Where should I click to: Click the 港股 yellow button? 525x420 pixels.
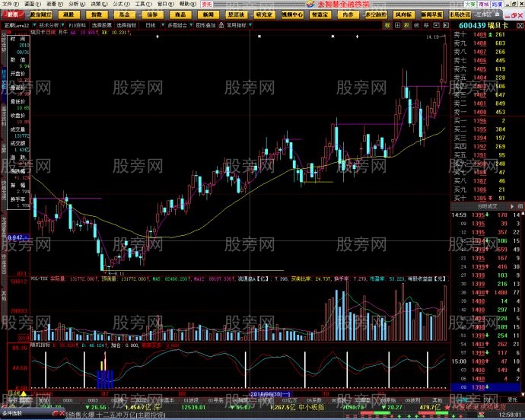pos(69,14)
